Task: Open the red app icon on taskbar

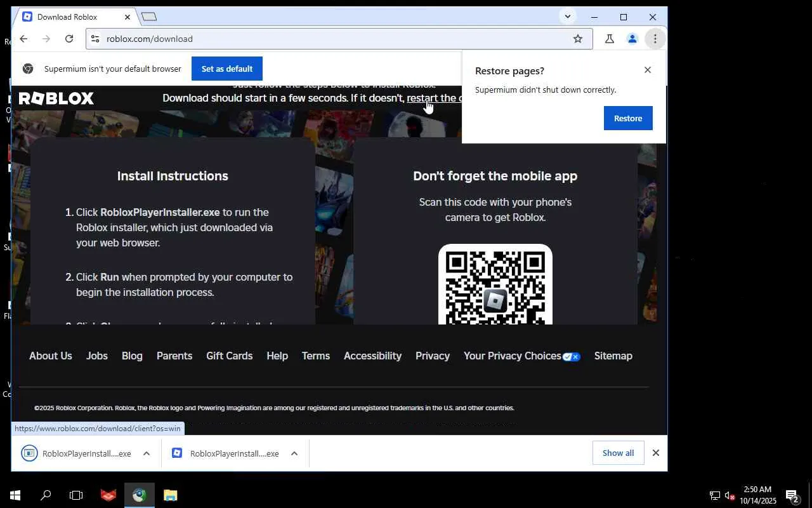Action: click(x=108, y=495)
